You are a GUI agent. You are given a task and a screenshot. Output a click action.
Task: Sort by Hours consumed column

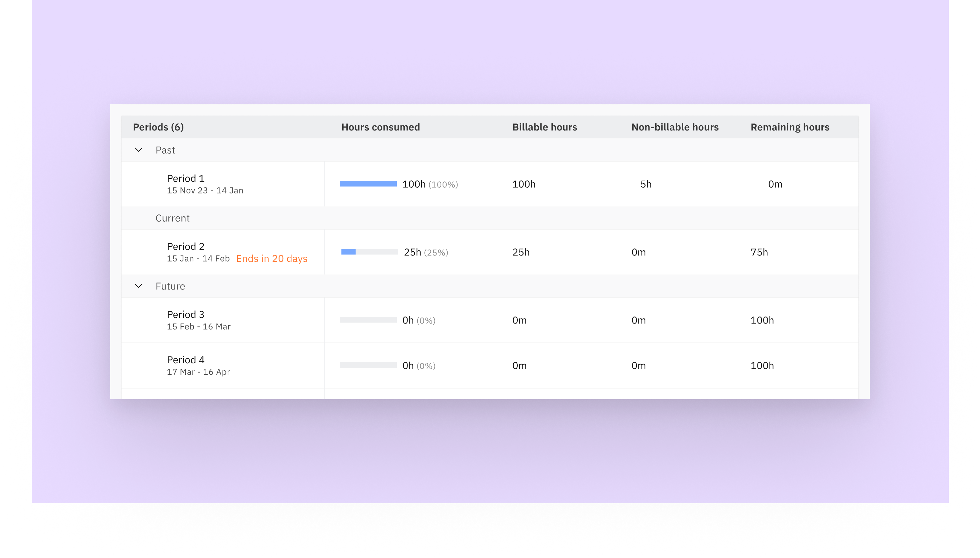pos(380,127)
